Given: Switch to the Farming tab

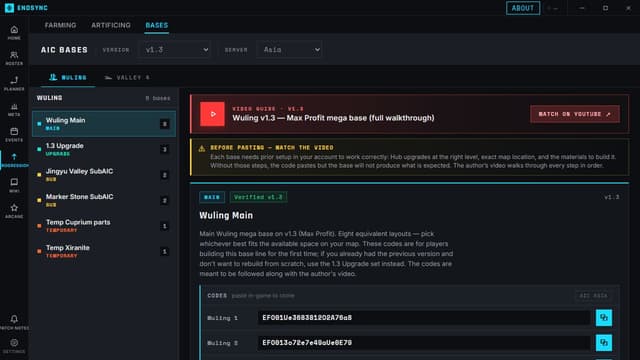Looking at the screenshot, I should (x=60, y=25).
